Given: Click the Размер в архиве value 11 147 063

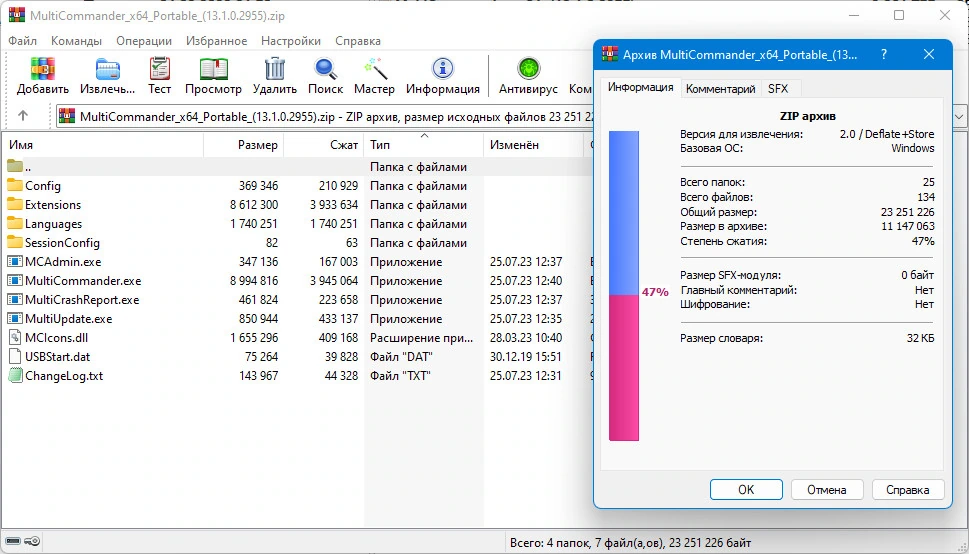Looking at the screenshot, I should point(908,226).
